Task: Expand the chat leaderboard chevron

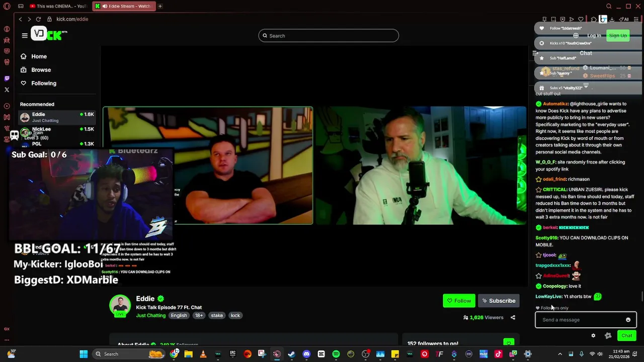Action: pyautogui.click(x=586, y=86)
